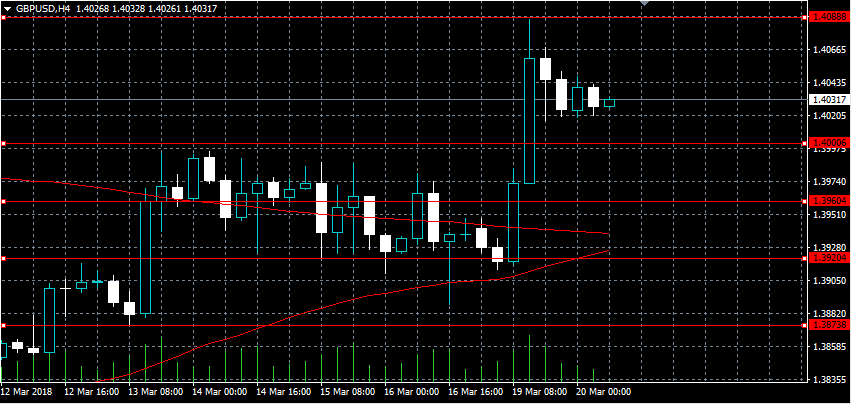Viewport: 851px width, 404px height.
Task: Select the left handle of the 1.40006 line
Action: pyautogui.click(x=3, y=143)
